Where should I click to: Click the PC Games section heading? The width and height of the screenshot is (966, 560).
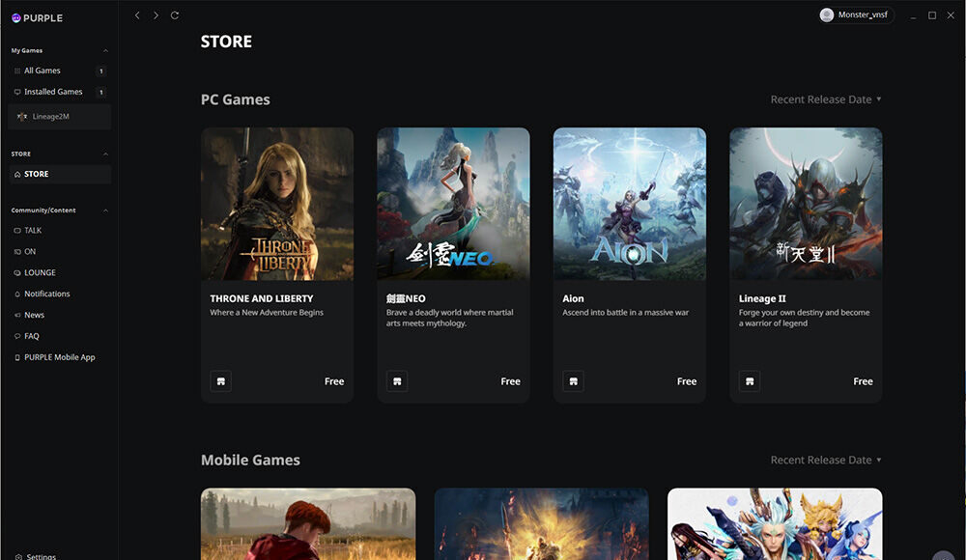pos(236,99)
